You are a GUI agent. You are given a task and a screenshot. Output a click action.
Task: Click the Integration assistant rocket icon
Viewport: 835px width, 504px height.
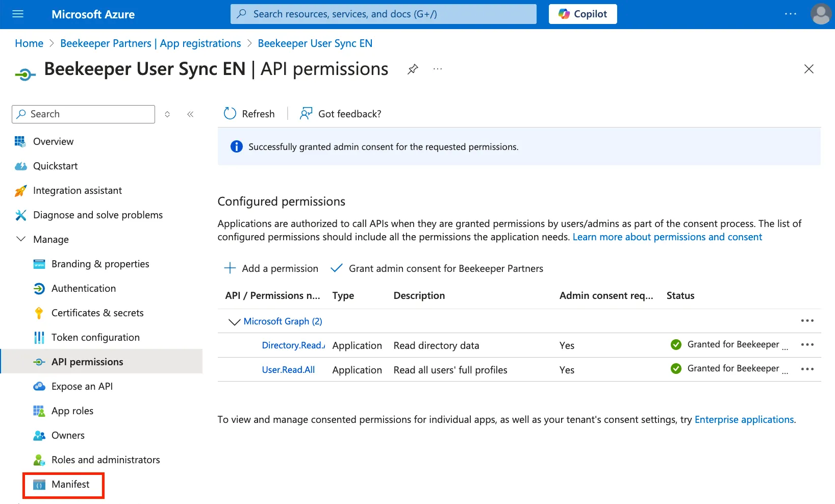point(20,191)
